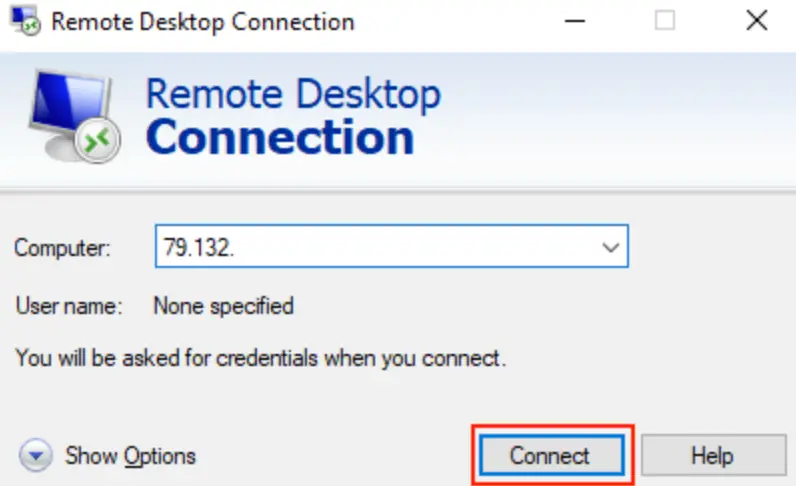796x486 pixels.
Task: Open Help with the Help button
Action: tap(714, 456)
